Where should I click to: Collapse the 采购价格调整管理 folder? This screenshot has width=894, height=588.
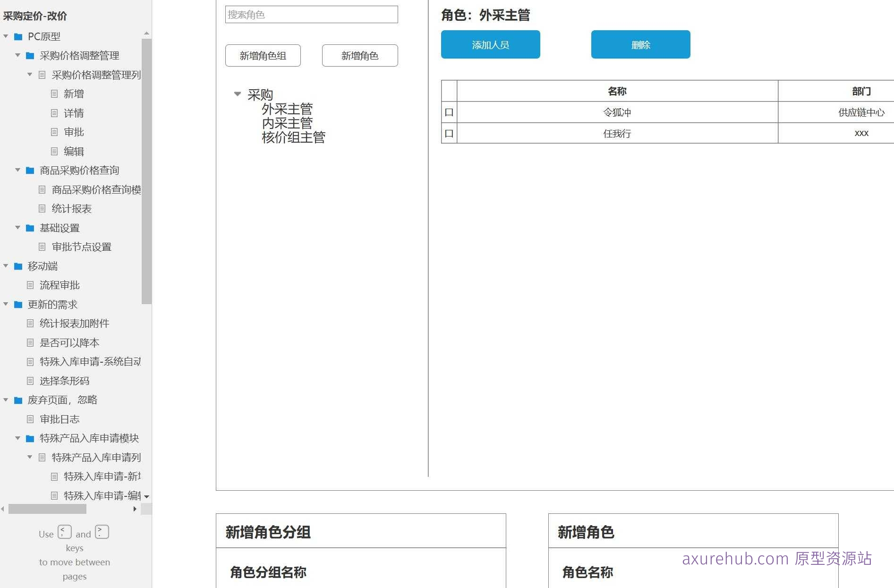point(17,55)
